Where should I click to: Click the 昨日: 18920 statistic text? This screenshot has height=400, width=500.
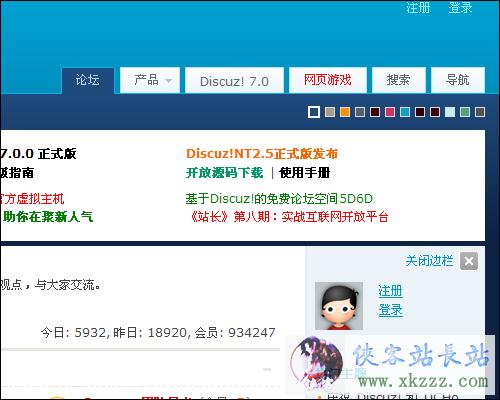pyautogui.click(x=151, y=333)
